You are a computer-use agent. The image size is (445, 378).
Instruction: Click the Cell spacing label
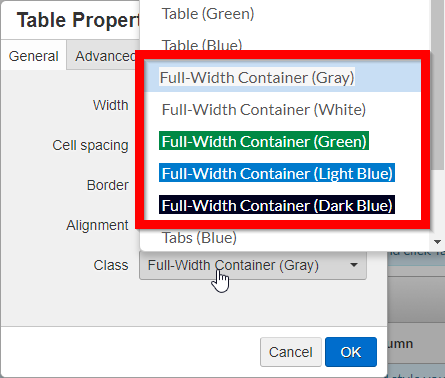click(x=90, y=145)
